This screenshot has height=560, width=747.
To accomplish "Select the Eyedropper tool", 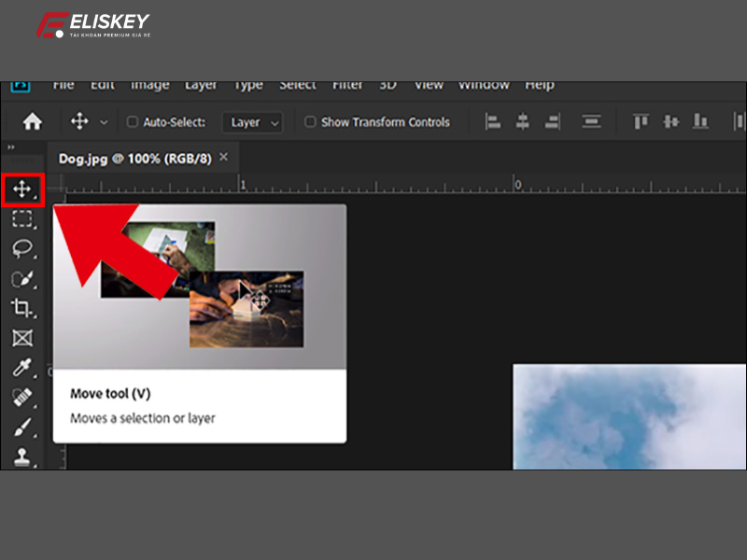I will click(x=22, y=369).
